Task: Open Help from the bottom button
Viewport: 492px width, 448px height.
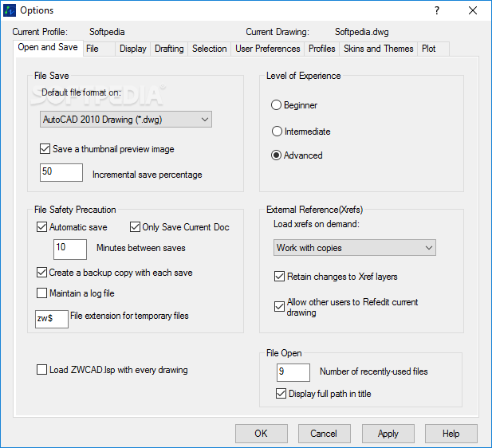Action: click(451, 434)
